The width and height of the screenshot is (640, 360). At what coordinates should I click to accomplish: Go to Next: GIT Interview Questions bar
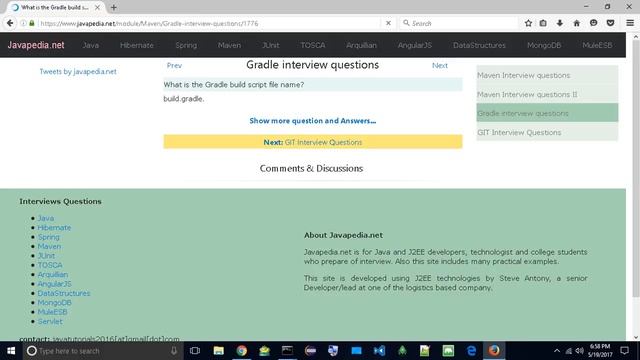point(313,142)
